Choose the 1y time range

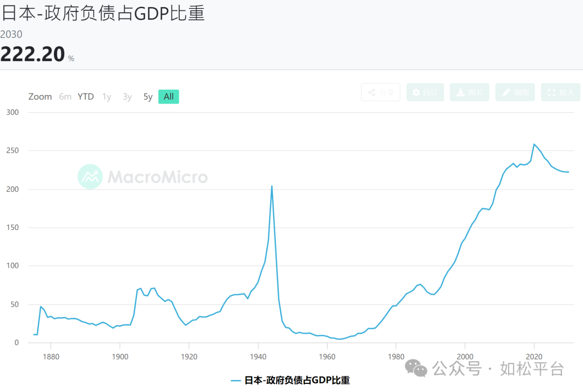(x=106, y=96)
